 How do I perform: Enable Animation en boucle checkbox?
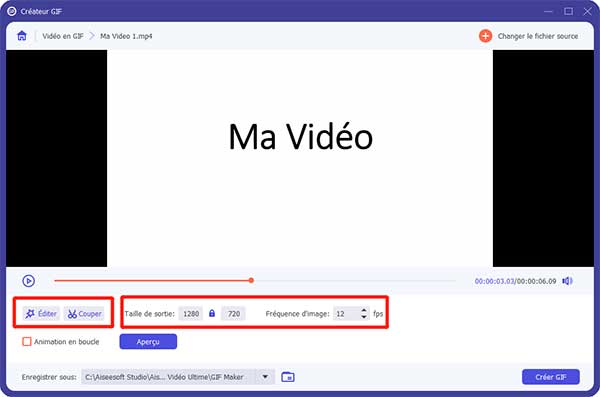point(27,341)
